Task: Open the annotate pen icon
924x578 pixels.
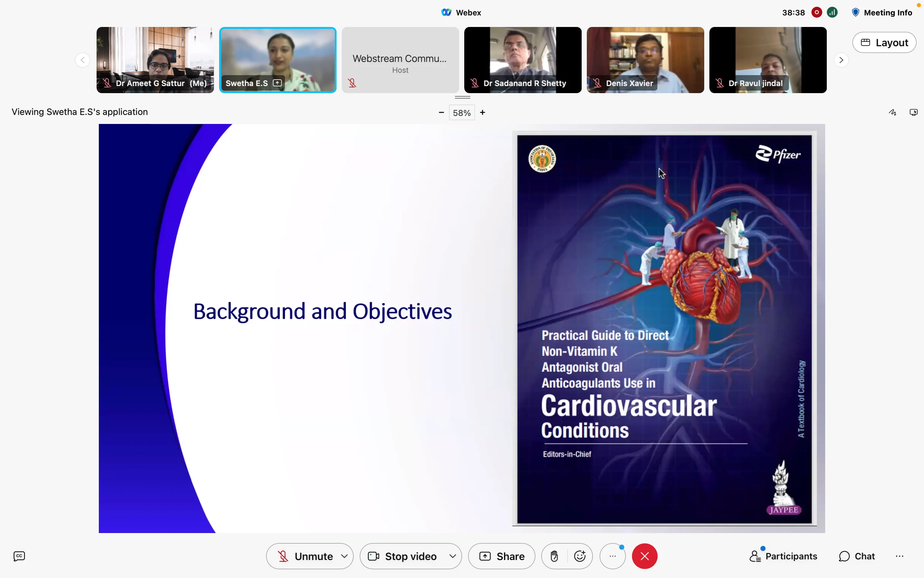Action: pos(892,112)
